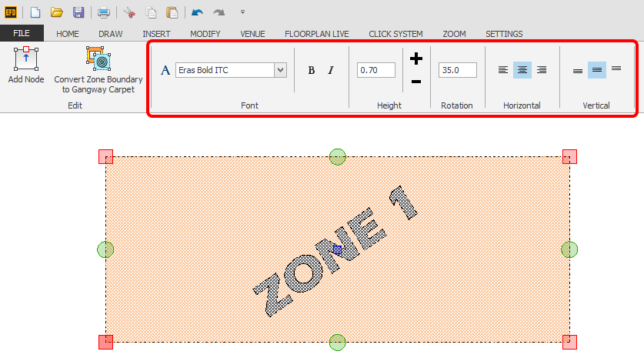This screenshot has width=644, height=358.
Task: Redo the last undone action
Action: tap(219, 12)
